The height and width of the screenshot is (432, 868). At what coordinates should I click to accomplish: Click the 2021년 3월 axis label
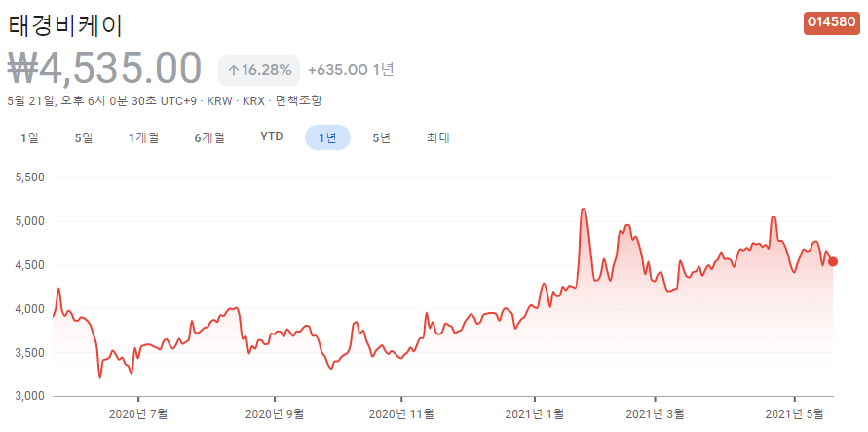(x=655, y=413)
